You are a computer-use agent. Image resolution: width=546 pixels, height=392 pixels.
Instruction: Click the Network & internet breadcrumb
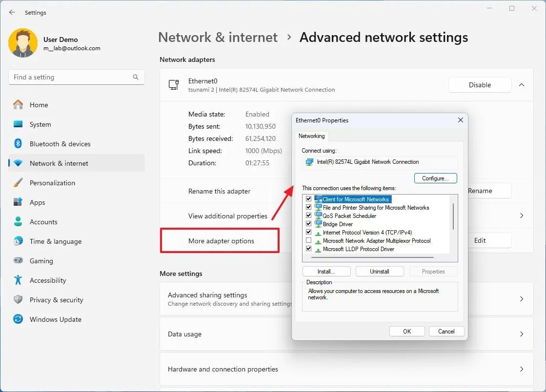coord(218,37)
